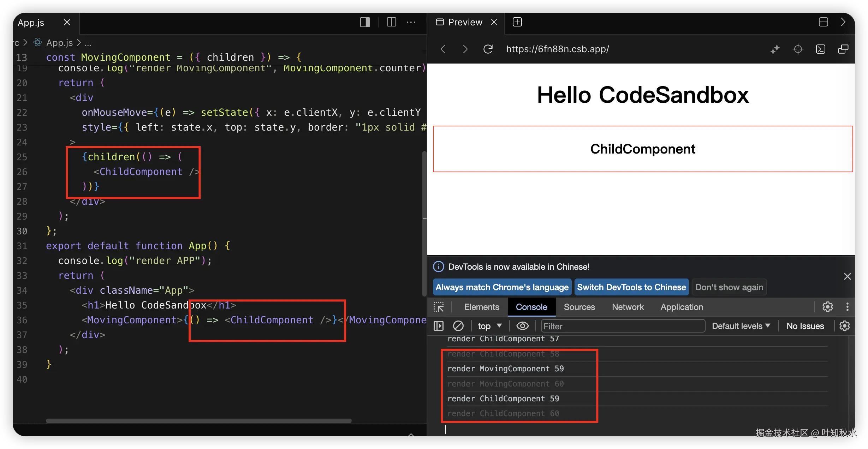Image resolution: width=868 pixels, height=449 pixels.
Task: Click the editor horizontal scrollbar
Action: point(198,420)
